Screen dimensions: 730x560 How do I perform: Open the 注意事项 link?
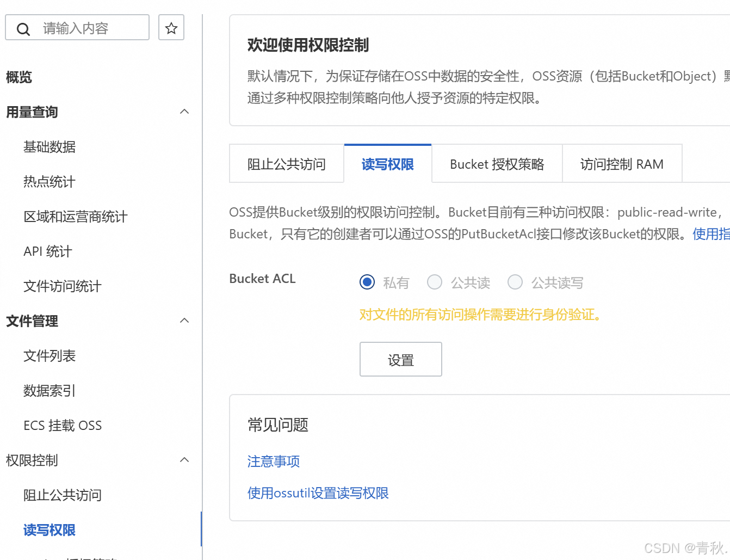(274, 461)
